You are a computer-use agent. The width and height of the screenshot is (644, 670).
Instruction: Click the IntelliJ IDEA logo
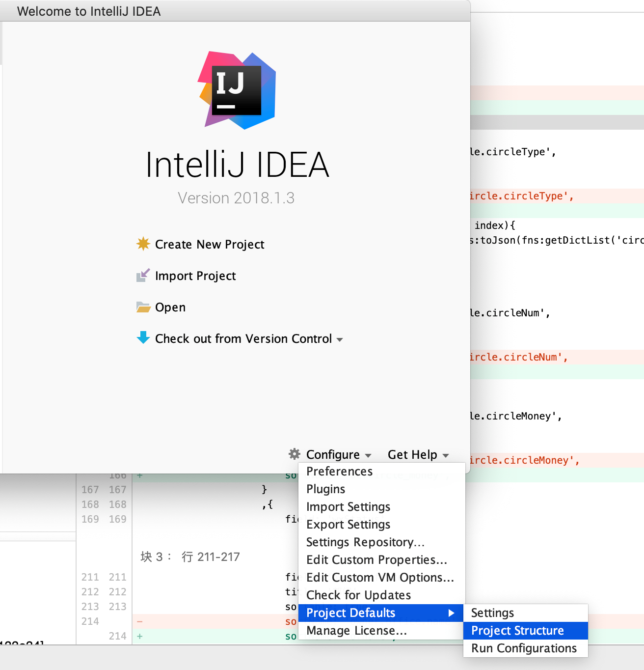(x=237, y=90)
